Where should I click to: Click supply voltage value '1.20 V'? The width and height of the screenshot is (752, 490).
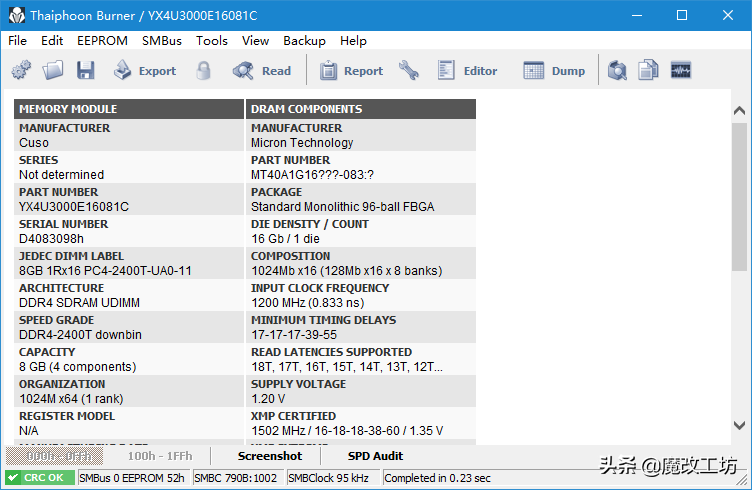click(268, 399)
